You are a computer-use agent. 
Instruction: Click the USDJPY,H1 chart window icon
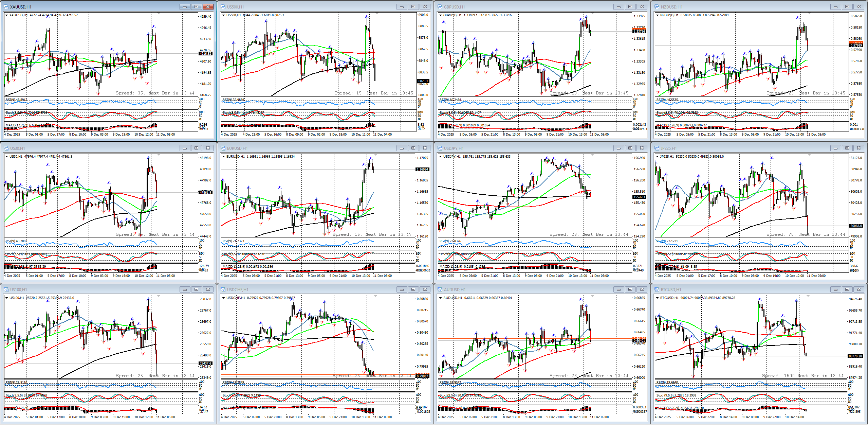440,148
